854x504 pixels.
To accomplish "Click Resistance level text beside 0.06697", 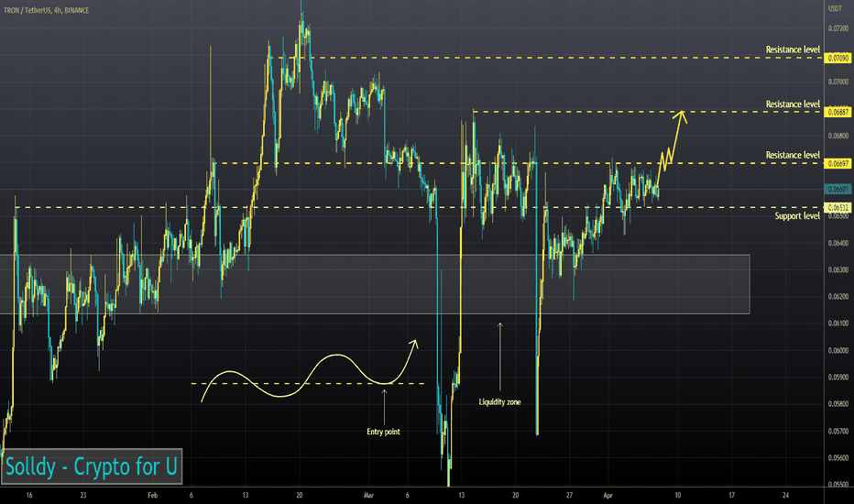I will (793, 155).
